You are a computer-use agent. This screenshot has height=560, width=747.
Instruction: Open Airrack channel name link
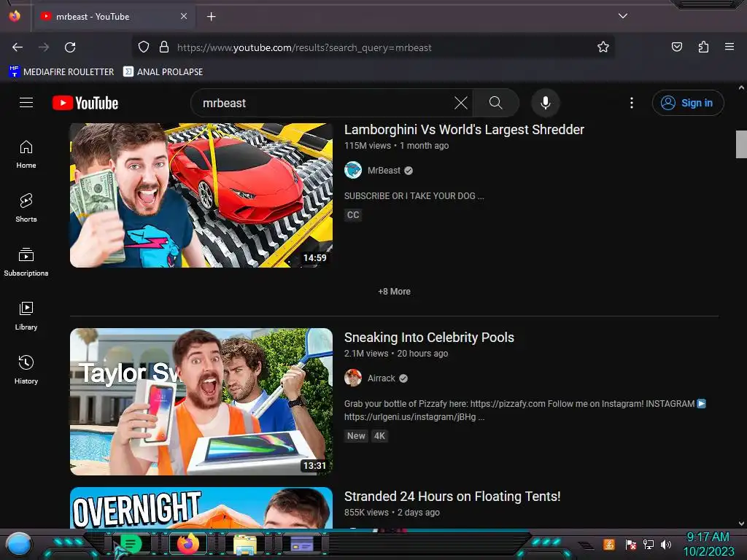coord(381,378)
